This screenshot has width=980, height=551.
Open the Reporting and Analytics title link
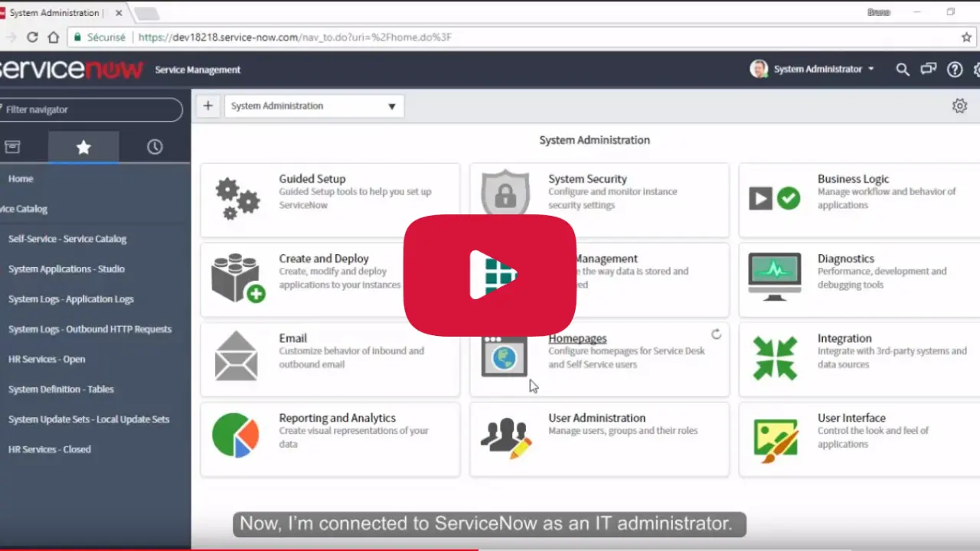click(337, 418)
